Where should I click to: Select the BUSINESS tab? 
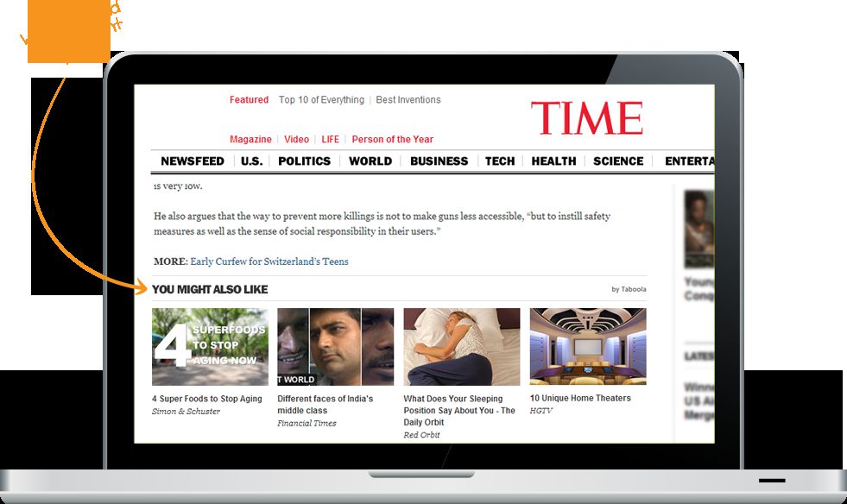[439, 161]
